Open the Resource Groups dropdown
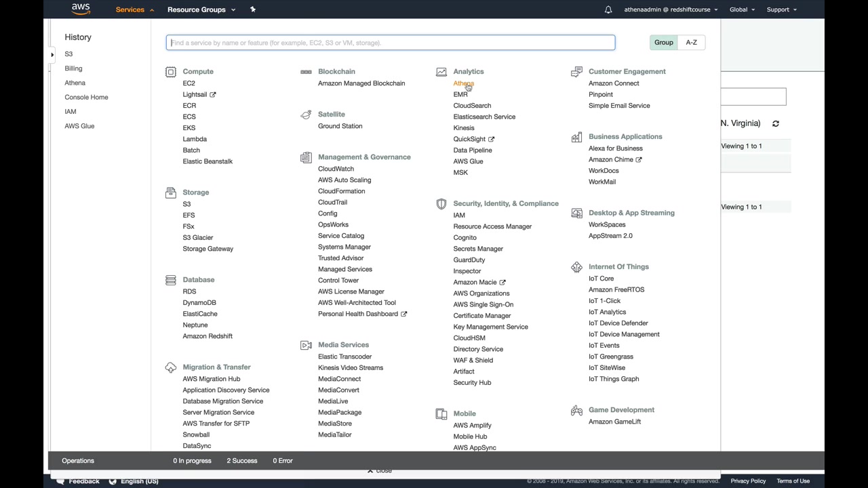 pos(201,9)
